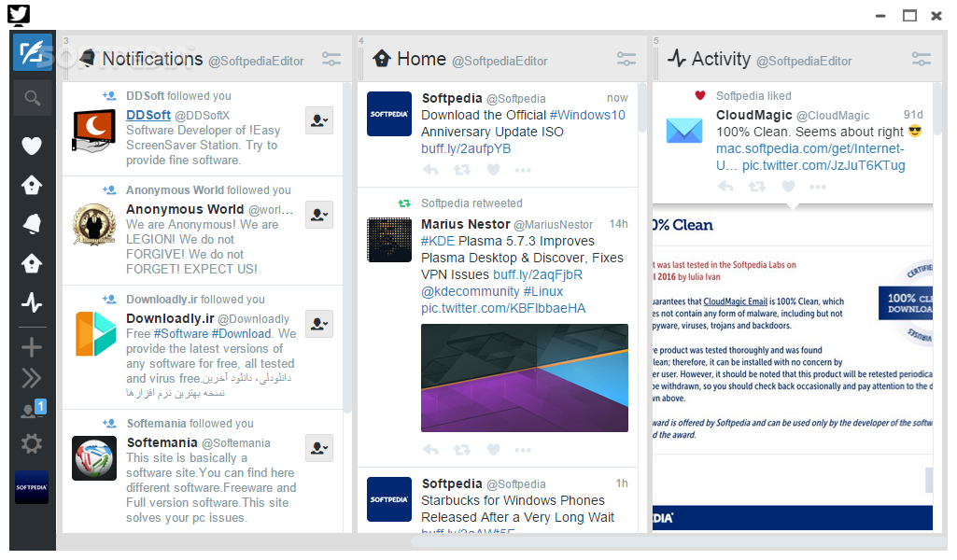Reply to the CloudMagic tweet
Image resolution: width=957 pixels, height=560 pixels.
[725, 187]
